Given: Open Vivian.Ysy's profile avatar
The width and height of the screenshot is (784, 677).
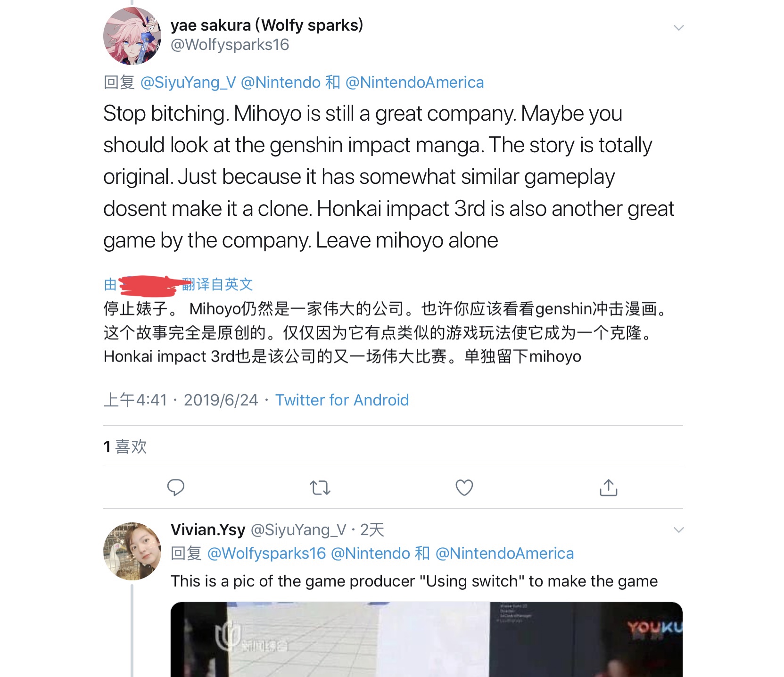Looking at the screenshot, I should [132, 551].
